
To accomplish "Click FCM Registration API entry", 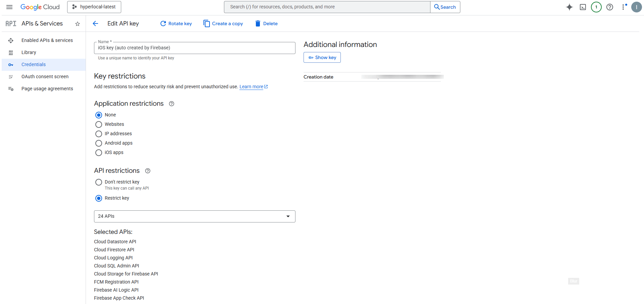I will click(x=116, y=282).
